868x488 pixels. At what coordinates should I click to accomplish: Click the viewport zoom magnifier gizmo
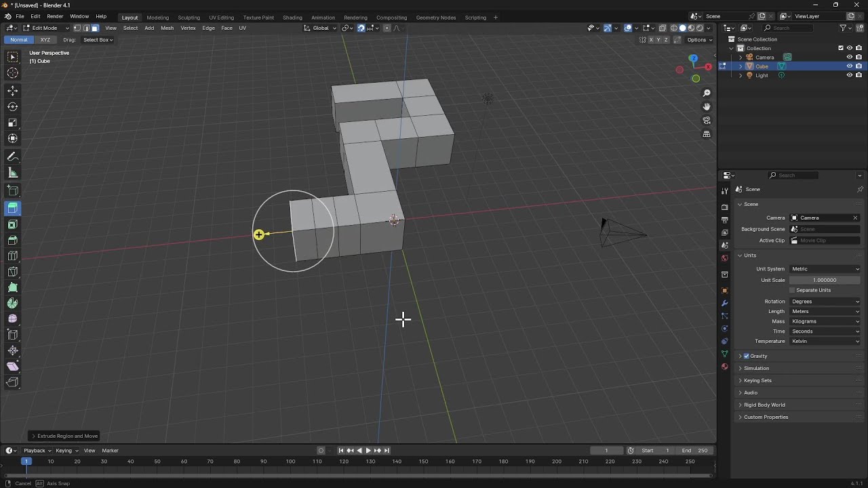pyautogui.click(x=707, y=93)
